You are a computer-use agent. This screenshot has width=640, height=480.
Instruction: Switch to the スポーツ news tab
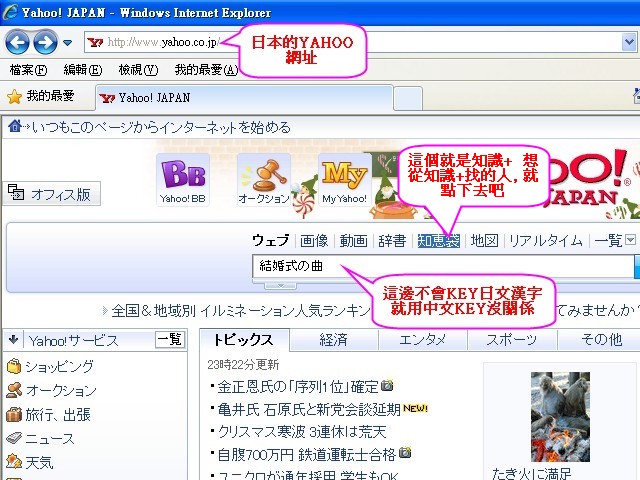[512, 340]
